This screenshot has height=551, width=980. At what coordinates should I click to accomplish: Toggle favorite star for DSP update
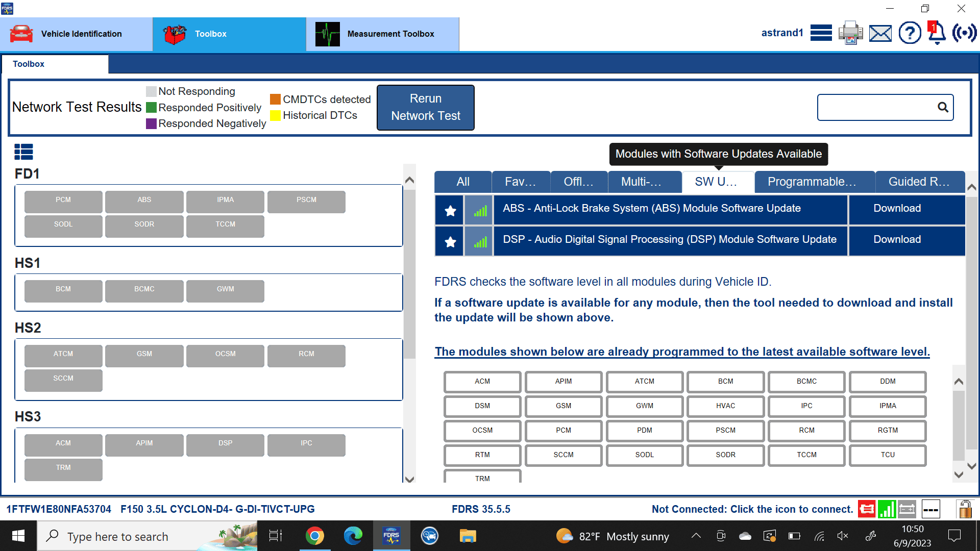click(450, 241)
